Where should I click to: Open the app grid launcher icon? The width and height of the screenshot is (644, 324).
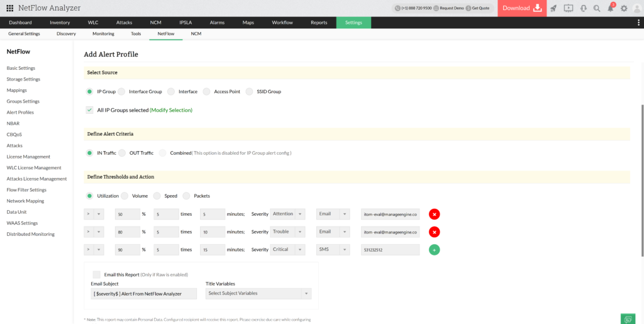point(9,8)
